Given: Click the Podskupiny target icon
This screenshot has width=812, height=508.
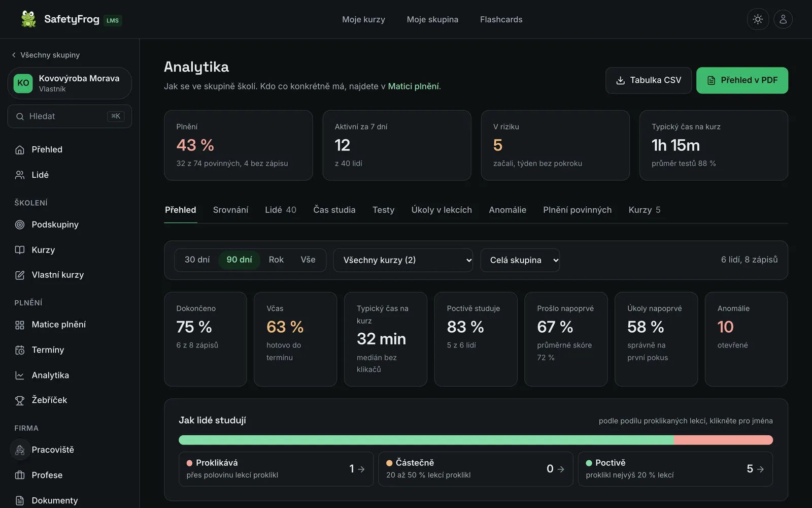Looking at the screenshot, I should point(20,225).
